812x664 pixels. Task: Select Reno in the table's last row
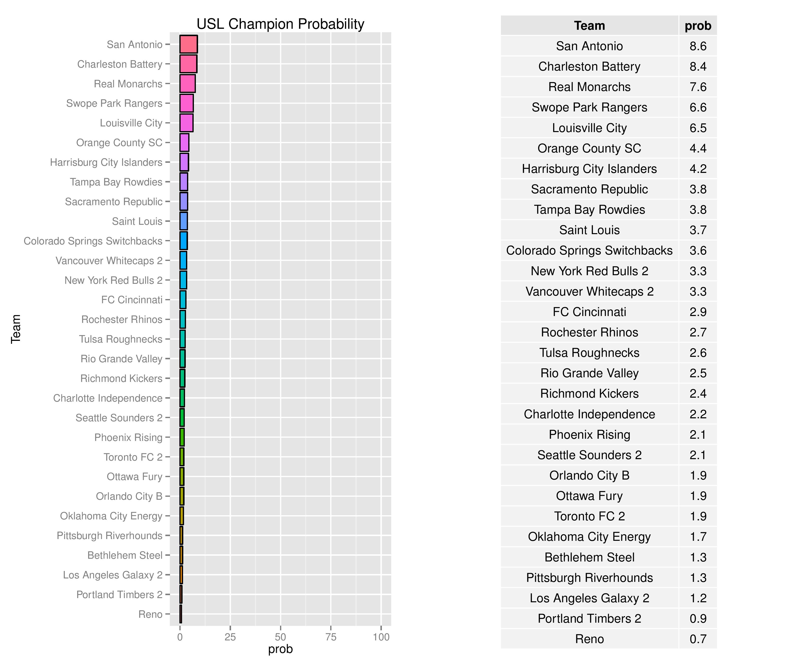coord(589,639)
